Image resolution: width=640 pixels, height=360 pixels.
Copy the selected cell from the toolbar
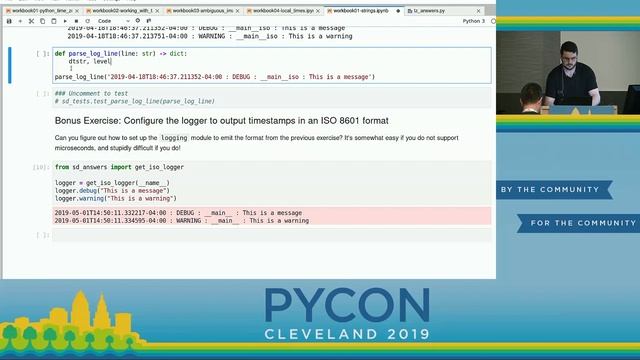pos(42,21)
